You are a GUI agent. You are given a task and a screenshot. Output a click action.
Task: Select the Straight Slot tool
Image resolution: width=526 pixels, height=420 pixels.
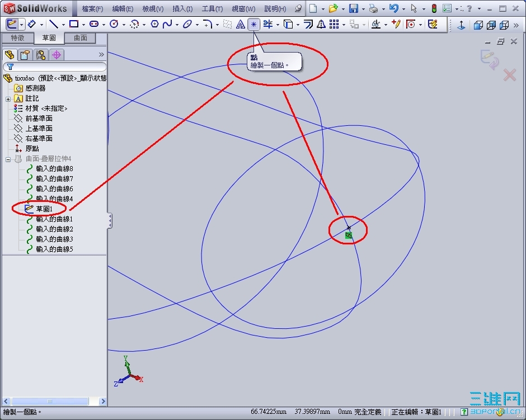94,24
